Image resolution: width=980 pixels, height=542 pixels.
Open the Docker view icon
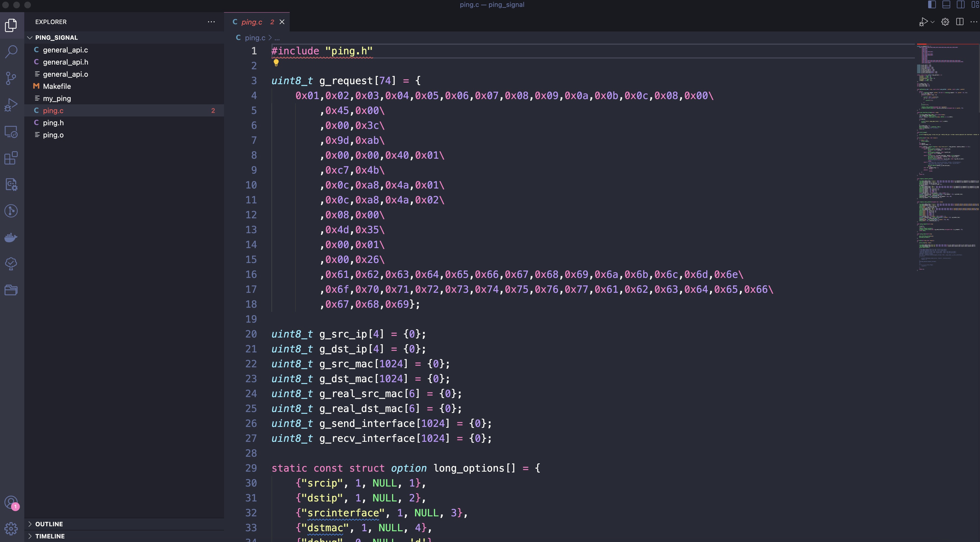[x=11, y=238]
